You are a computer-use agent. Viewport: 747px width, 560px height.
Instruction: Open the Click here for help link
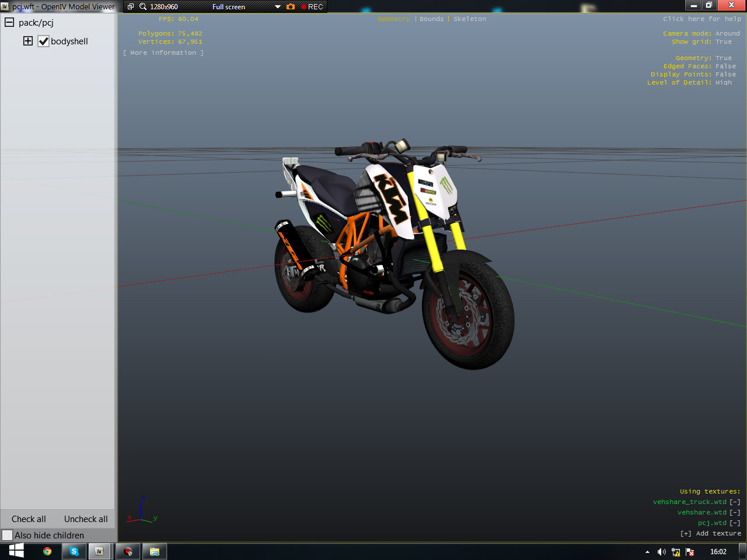(702, 19)
